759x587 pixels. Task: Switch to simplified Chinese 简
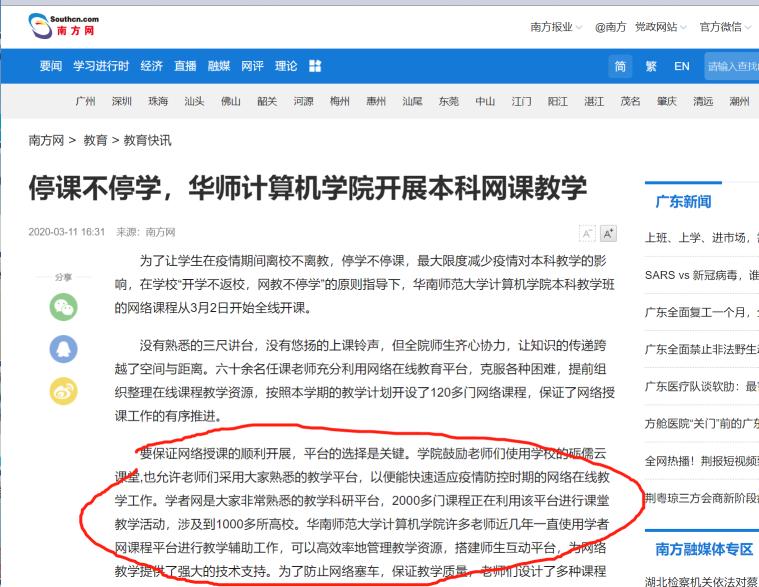[621, 66]
